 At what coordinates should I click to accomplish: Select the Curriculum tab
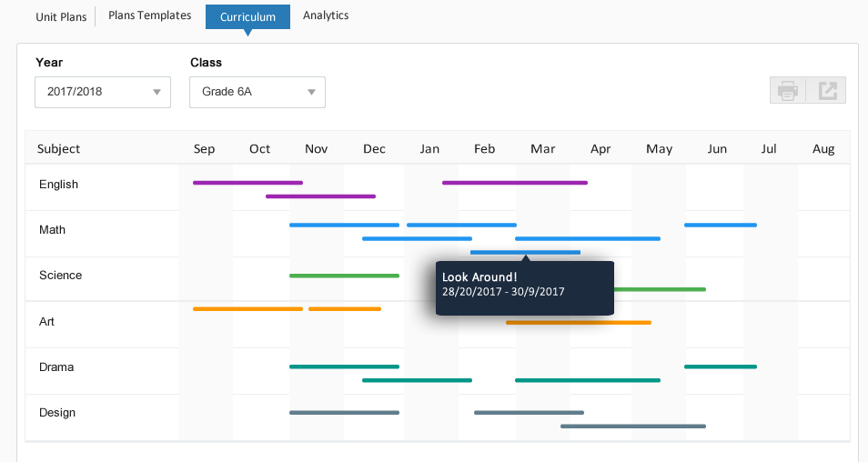(247, 16)
